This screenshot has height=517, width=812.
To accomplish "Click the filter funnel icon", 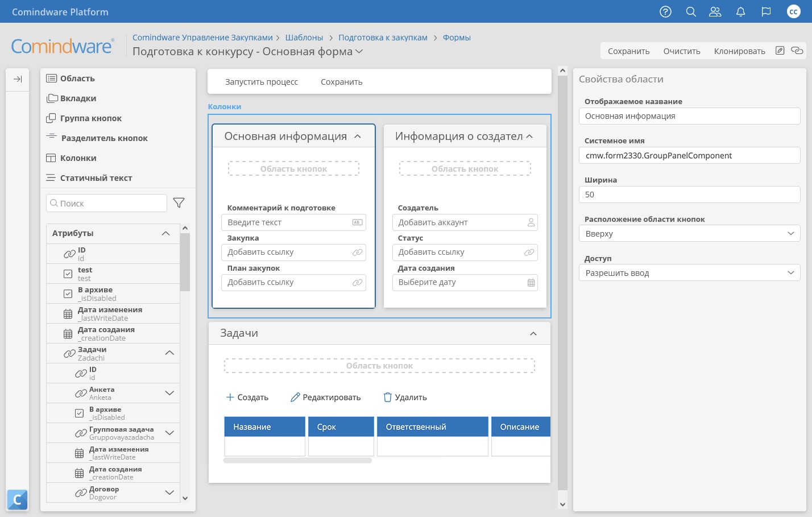I will [x=179, y=203].
